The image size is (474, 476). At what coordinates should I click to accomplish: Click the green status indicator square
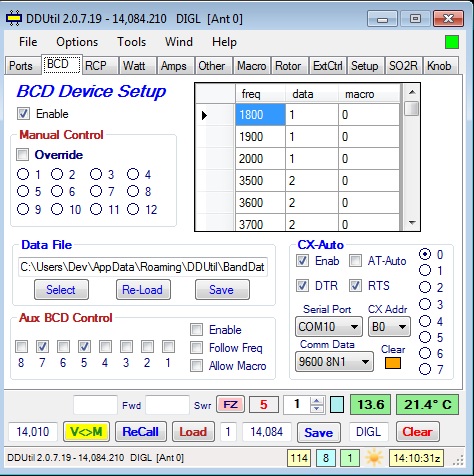452,42
